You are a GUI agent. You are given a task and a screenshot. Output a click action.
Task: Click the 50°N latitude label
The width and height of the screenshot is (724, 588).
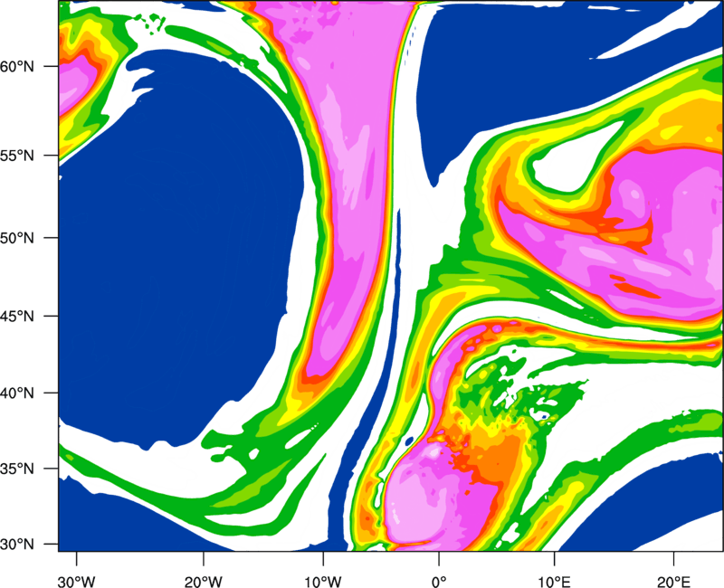(x=17, y=238)
